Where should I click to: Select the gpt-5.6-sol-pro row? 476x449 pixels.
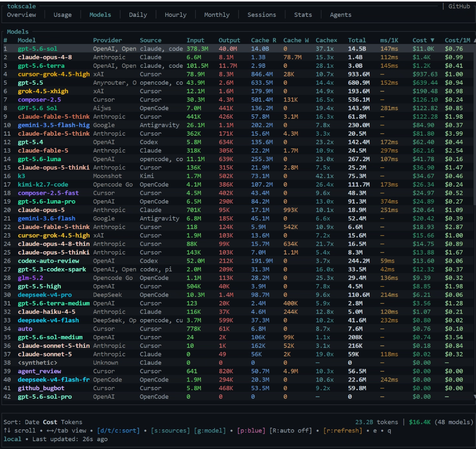(x=238, y=397)
